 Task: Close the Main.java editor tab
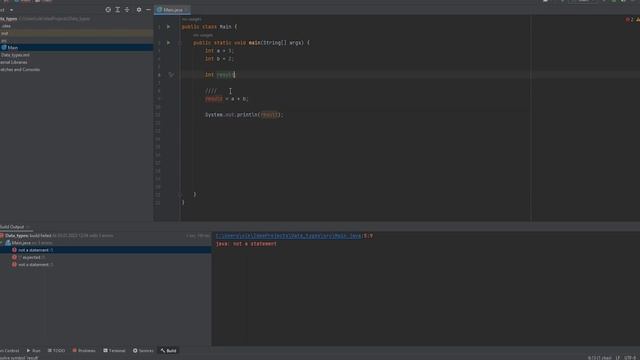point(187,10)
